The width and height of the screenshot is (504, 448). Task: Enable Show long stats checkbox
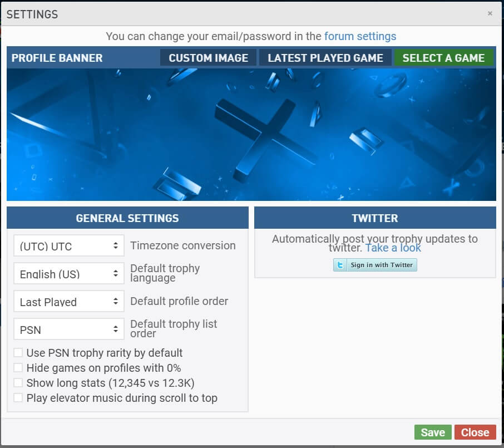(18, 383)
